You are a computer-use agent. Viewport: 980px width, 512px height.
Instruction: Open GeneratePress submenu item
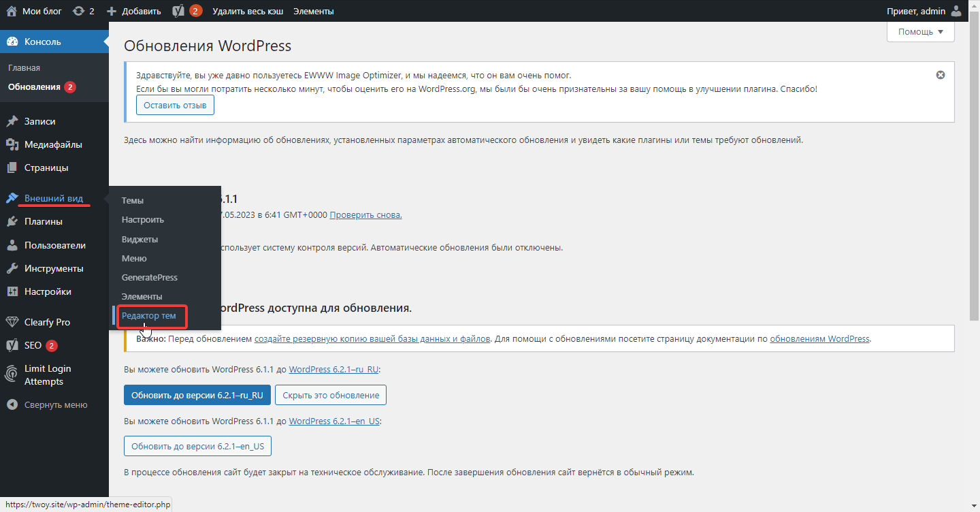(150, 278)
